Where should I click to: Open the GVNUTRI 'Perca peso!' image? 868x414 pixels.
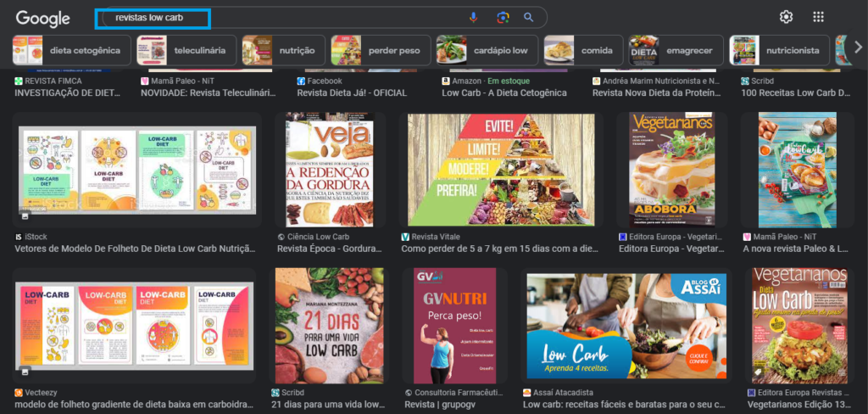tap(455, 326)
